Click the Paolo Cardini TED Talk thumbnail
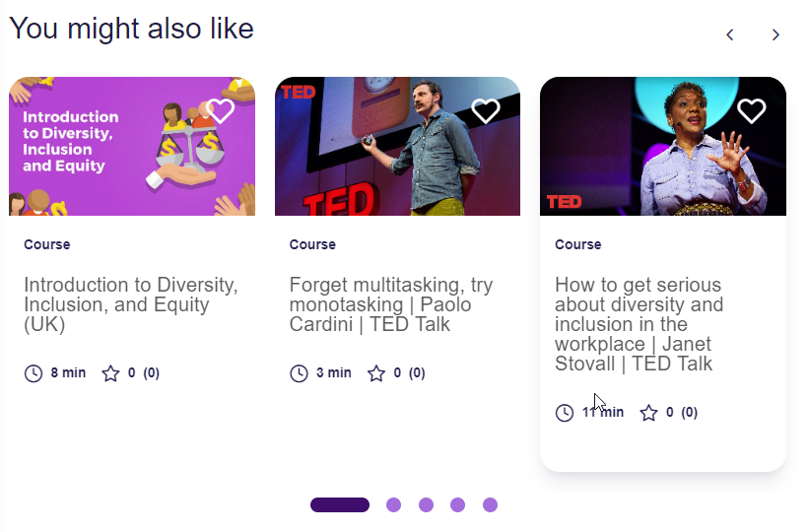This screenshot has width=808, height=532. point(397,148)
